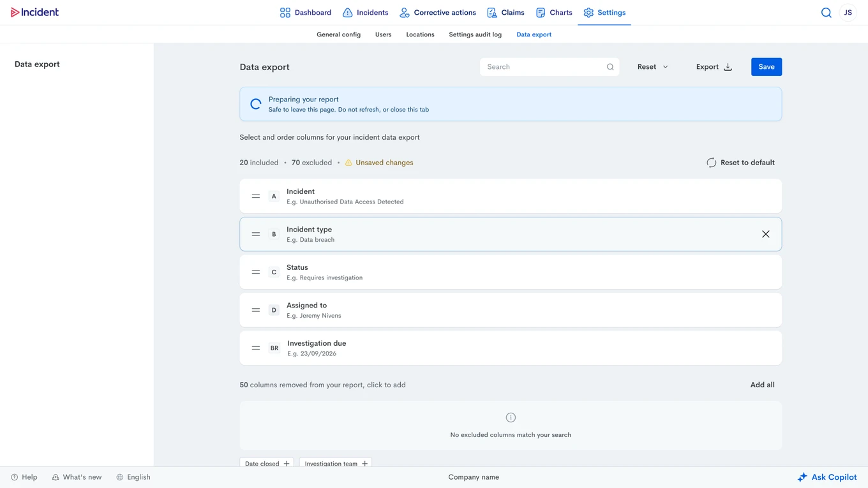Switch to the Locations tab

pyautogui.click(x=420, y=34)
